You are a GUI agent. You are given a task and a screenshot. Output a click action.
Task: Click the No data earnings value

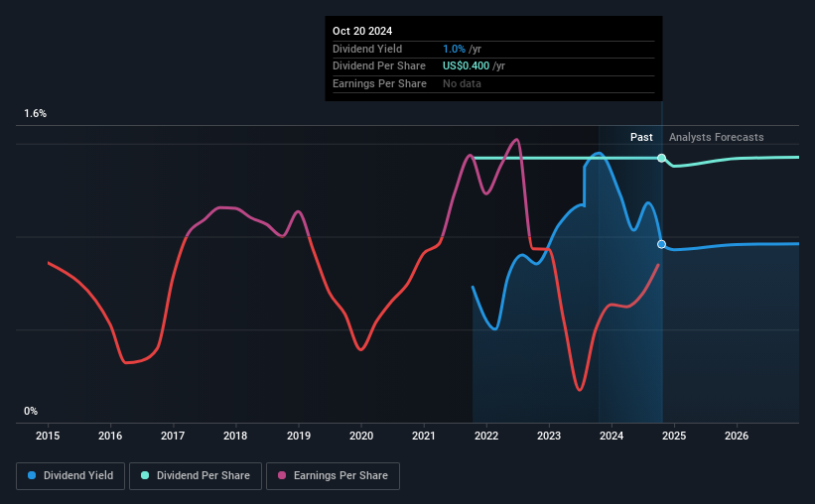pos(462,83)
